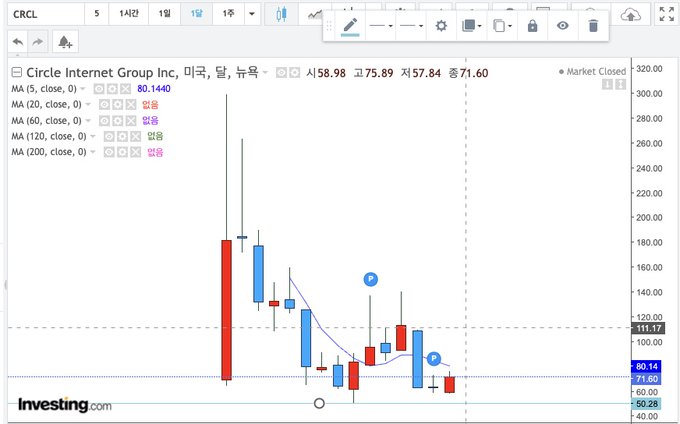Open the layer order dropdown
Screen dimensions: 680x424
pos(471,26)
